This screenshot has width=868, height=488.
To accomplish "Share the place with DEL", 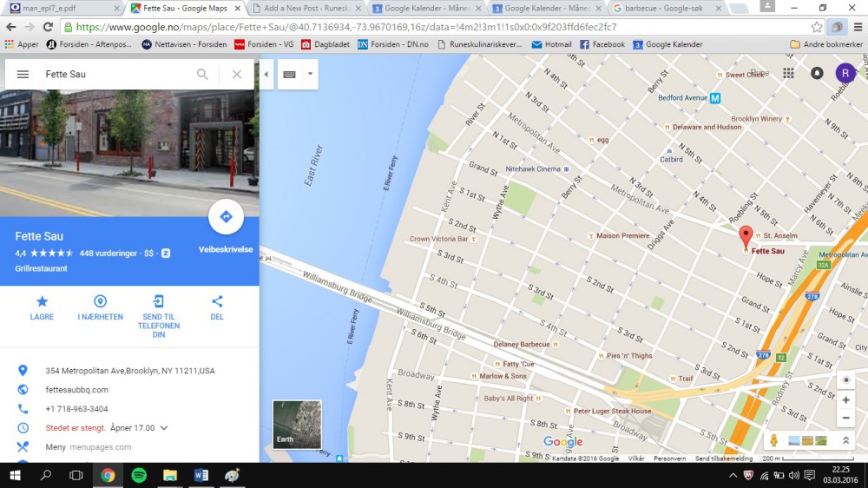I will tap(217, 308).
